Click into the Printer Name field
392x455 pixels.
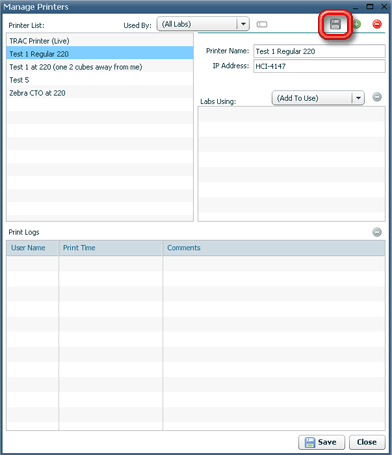pyautogui.click(x=319, y=51)
